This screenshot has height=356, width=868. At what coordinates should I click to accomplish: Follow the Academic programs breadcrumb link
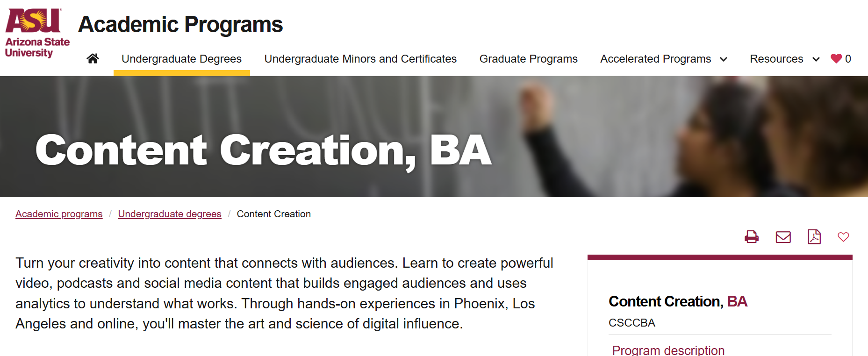coord(59,214)
